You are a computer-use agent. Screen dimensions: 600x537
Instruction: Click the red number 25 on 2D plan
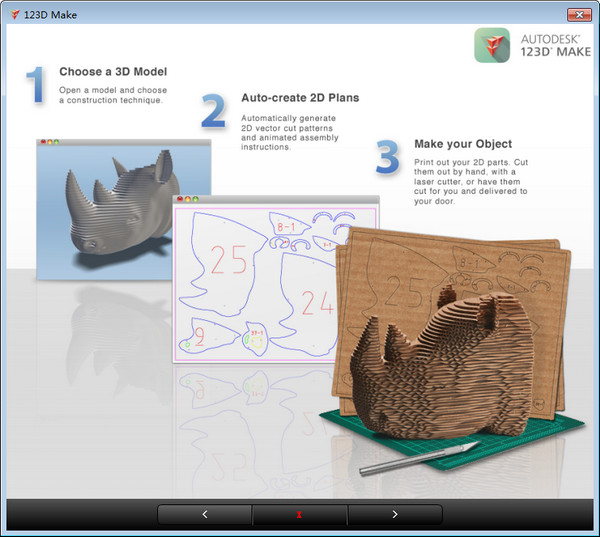tap(228, 260)
